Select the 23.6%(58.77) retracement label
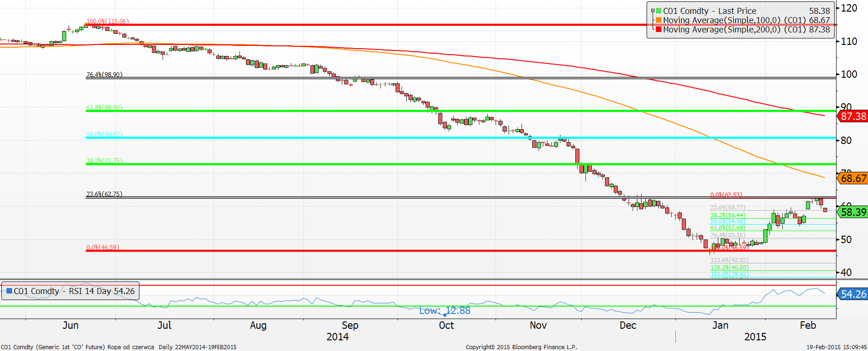Screen dimensions: 868x351 click(728, 207)
